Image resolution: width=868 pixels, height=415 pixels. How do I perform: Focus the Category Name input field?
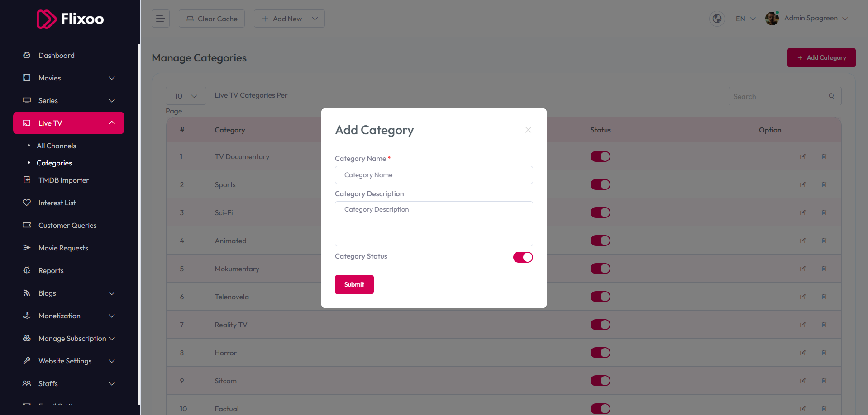coord(434,175)
